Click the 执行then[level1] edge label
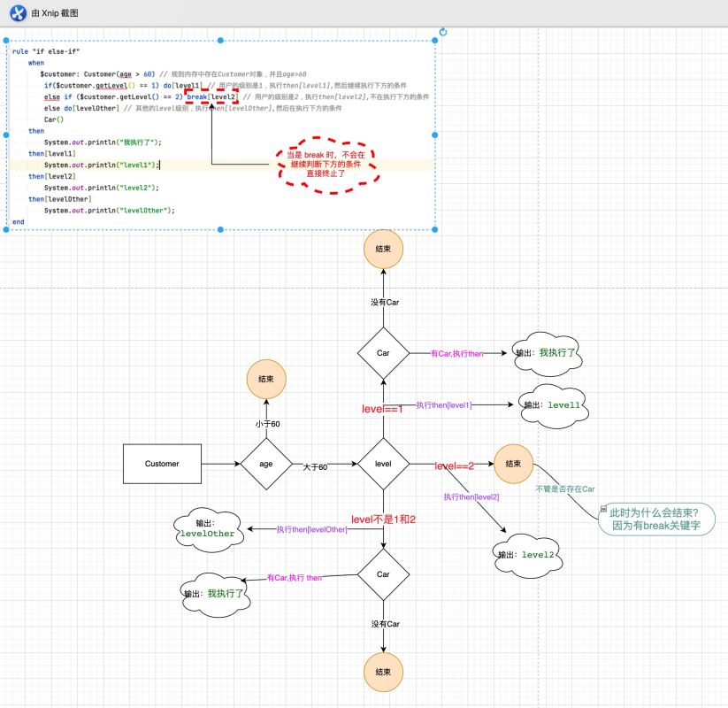Viewport: 728px width, 708px height. [444, 405]
